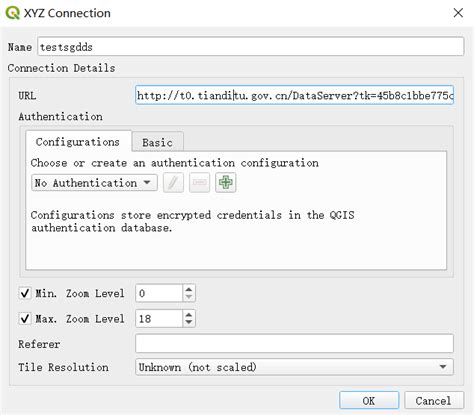474x415 pixels.
Task: Toggle the Max. Zoom Level checkbox
Action: point(25,319)
